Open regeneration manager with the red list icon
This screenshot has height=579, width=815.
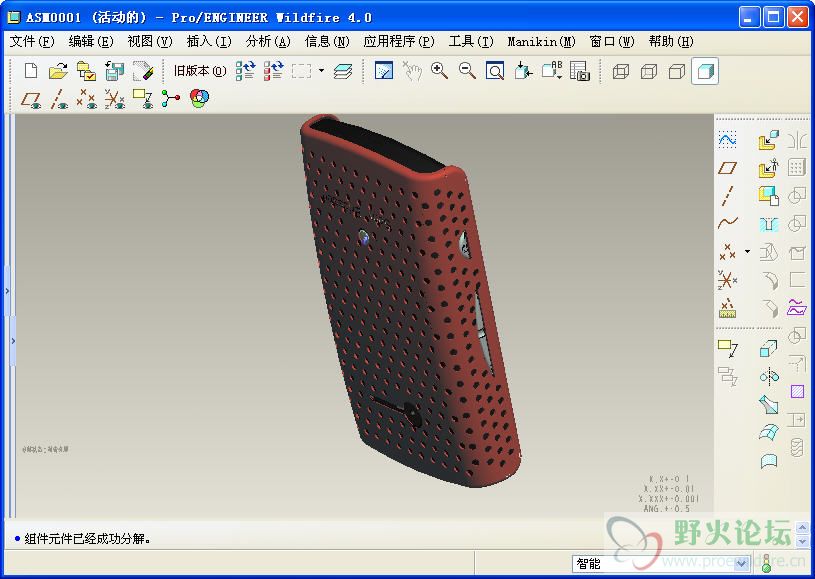(x=273, y=71)
